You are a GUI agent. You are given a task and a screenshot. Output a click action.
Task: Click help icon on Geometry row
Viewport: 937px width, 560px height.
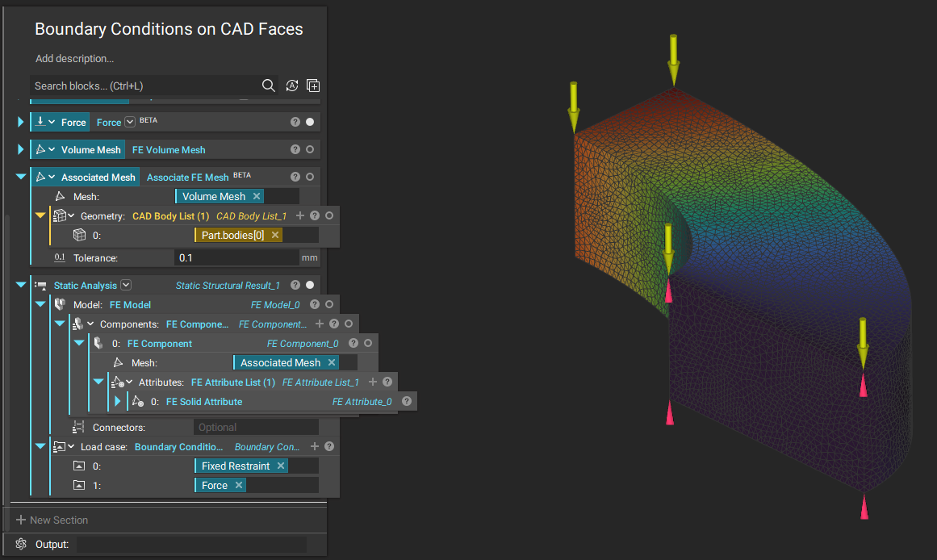315,215
